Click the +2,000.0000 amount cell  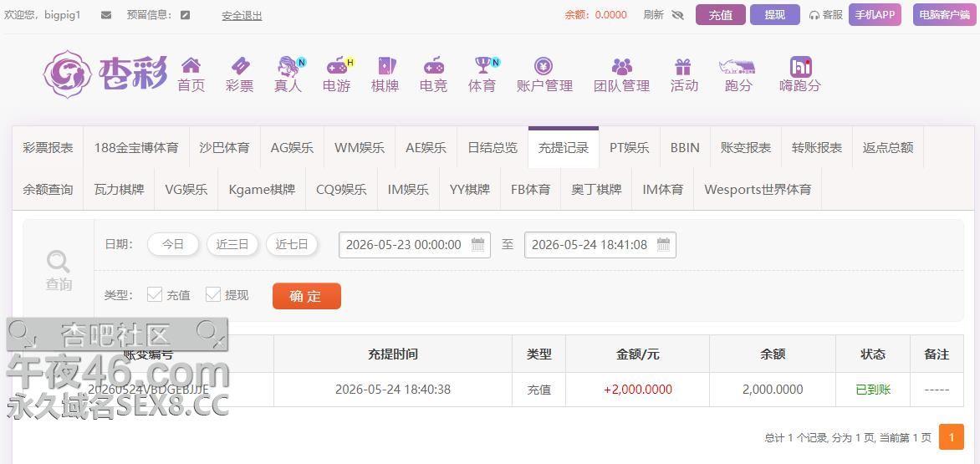click(637, 390)
